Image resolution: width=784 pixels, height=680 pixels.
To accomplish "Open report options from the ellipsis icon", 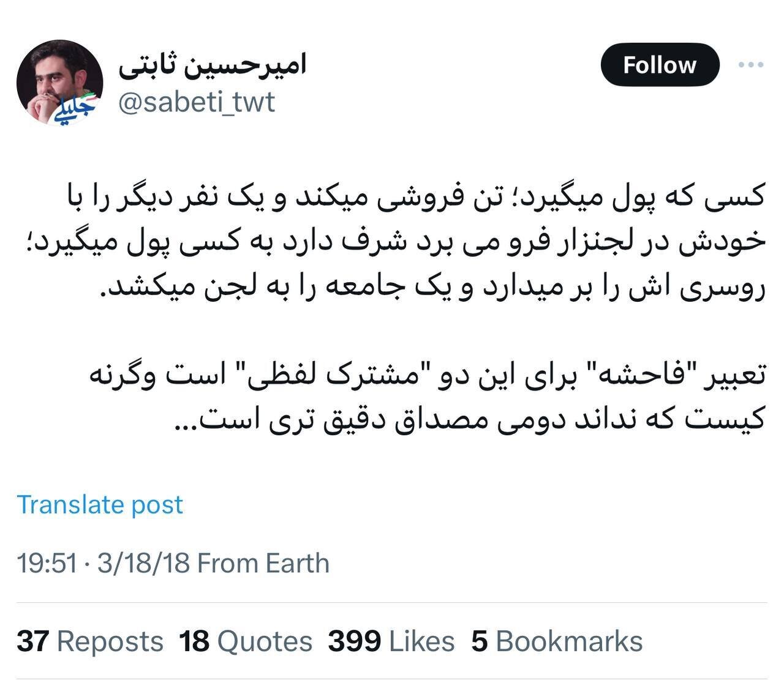I will 750,63.
